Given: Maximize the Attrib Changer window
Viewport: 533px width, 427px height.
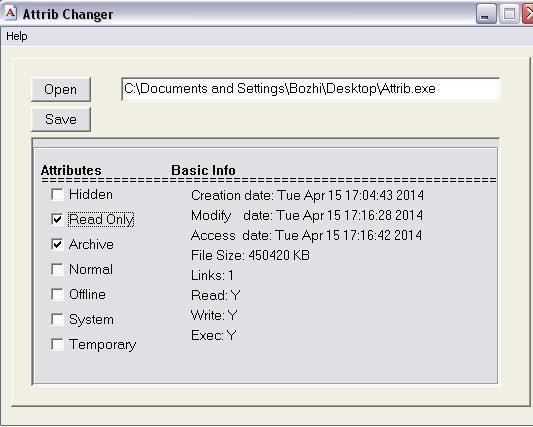Looking at the screenshot, I should [x=509, y=14].
